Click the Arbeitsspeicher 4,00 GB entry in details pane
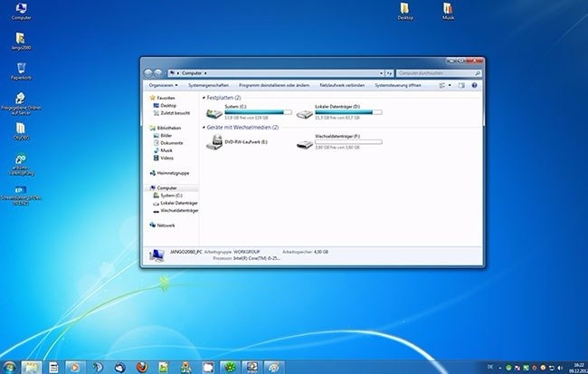 pos(305,252)
